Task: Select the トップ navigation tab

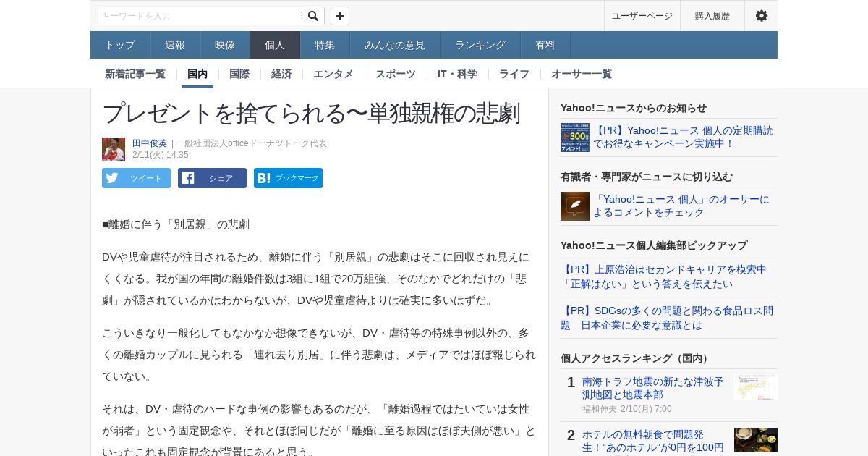Action: tap(120, 45)
